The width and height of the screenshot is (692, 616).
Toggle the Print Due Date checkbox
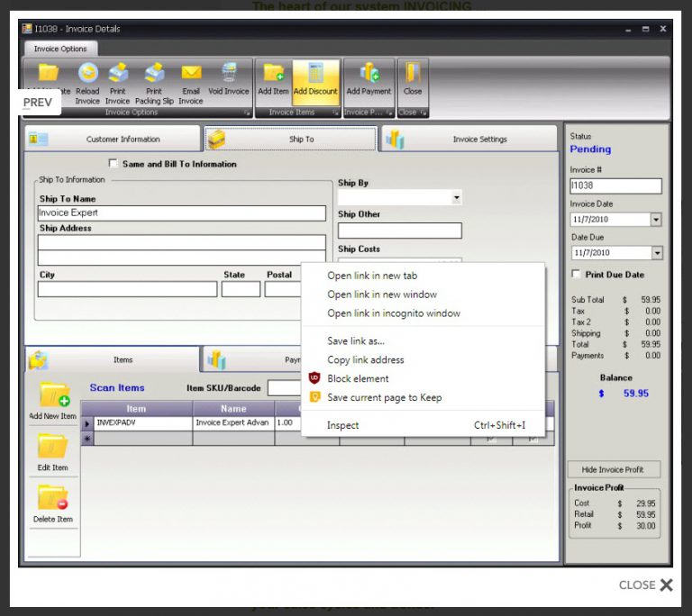(x=576, y=274)
